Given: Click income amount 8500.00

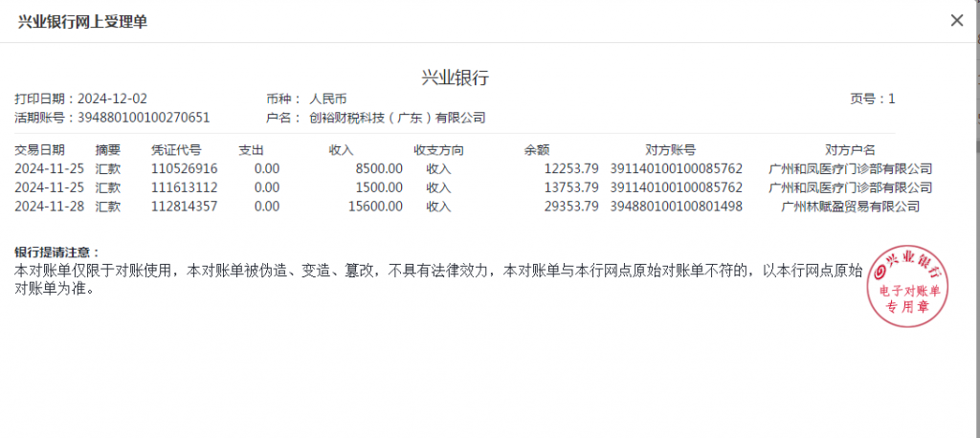Looking at the screenshot, I should pos(379,168).
